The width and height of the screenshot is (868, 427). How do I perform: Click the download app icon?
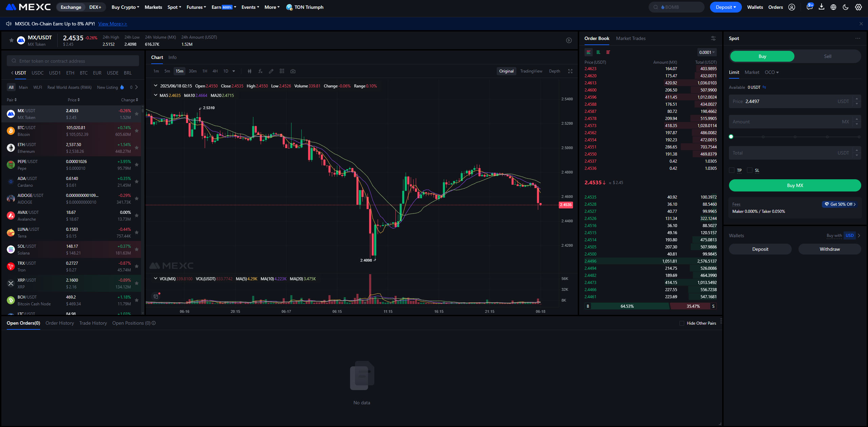coord(822,7)
